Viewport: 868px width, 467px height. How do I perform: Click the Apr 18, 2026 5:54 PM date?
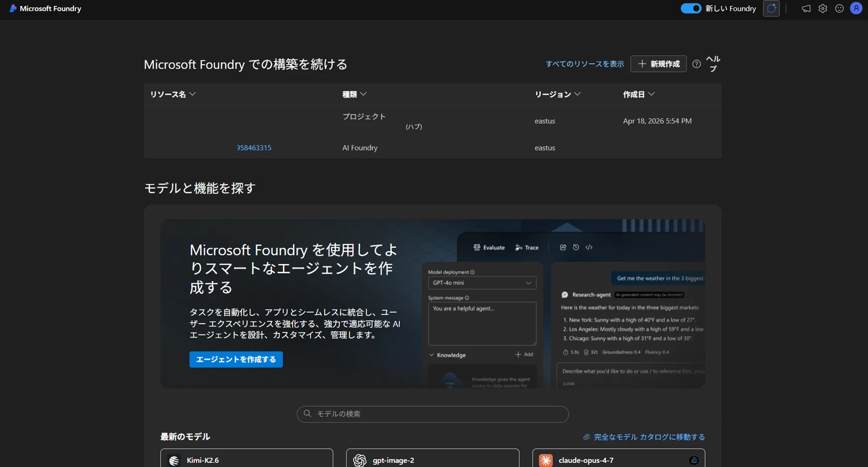click(x=657, y=121)
